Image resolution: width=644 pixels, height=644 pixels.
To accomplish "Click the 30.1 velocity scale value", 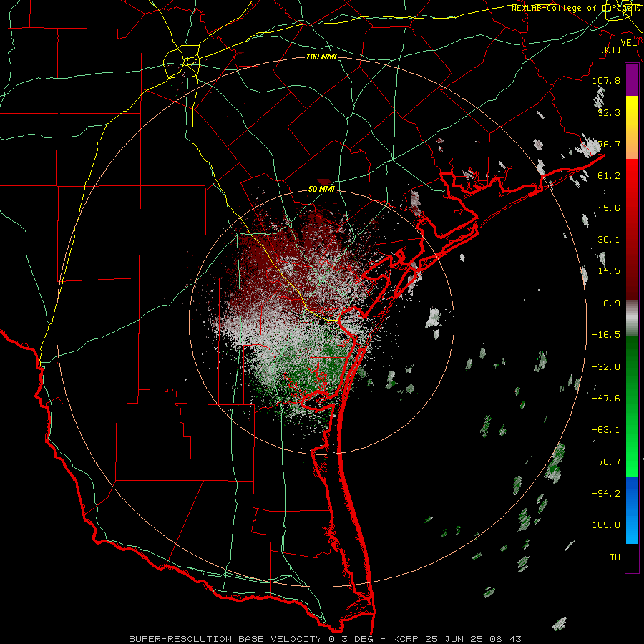I will 609,240.
